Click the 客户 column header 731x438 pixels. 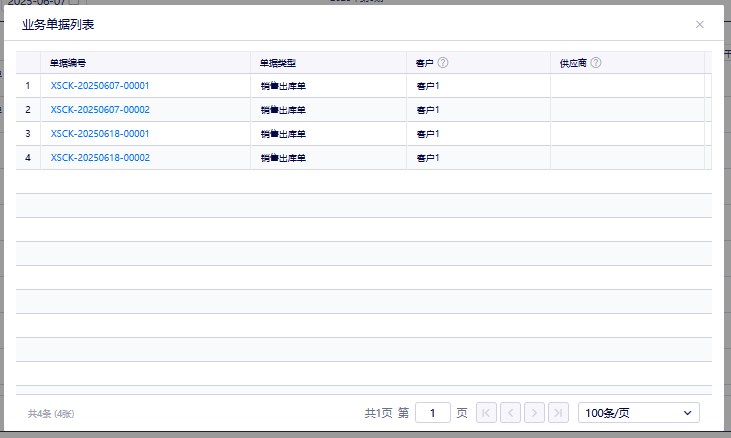click(x=424, y=63)
